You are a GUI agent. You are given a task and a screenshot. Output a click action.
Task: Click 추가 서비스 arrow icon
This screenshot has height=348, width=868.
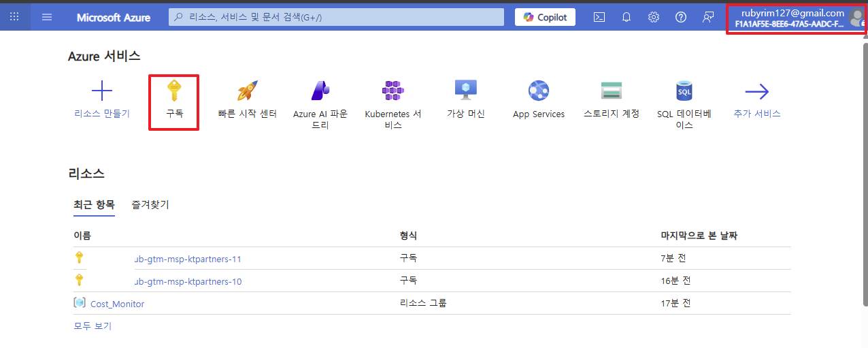757,91
